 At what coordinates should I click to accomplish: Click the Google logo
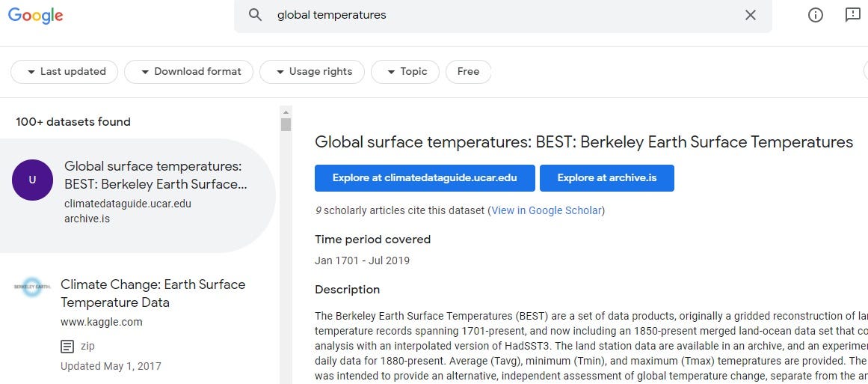tap(35, 16)
